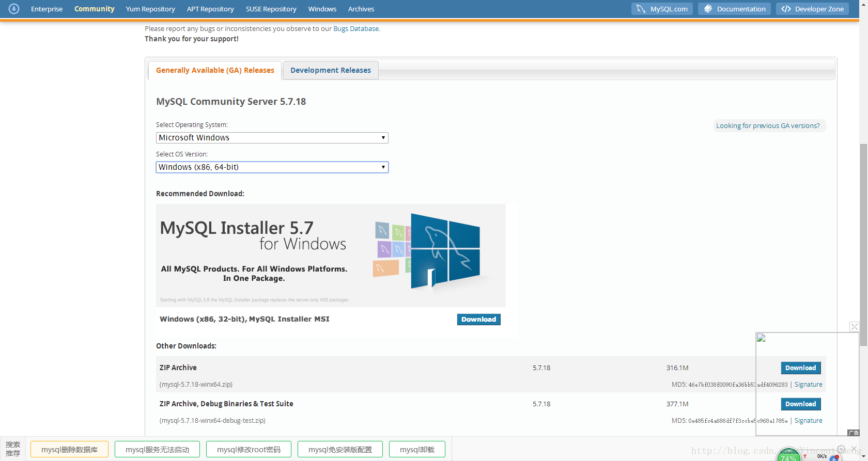Click the Developer Zone code icon
Viewport: 868px width, 461px height.
(786, 9)
